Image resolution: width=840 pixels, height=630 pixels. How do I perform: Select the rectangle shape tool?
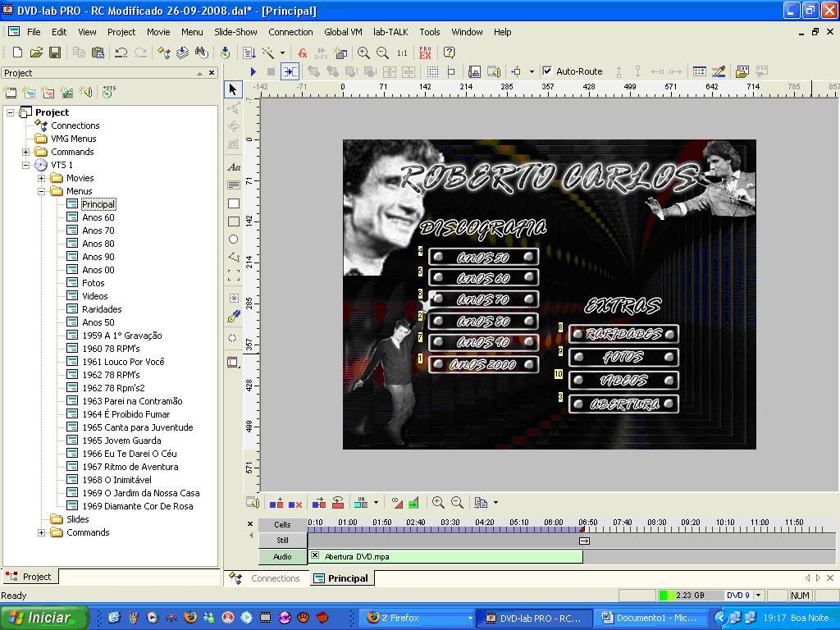point(233,203)
